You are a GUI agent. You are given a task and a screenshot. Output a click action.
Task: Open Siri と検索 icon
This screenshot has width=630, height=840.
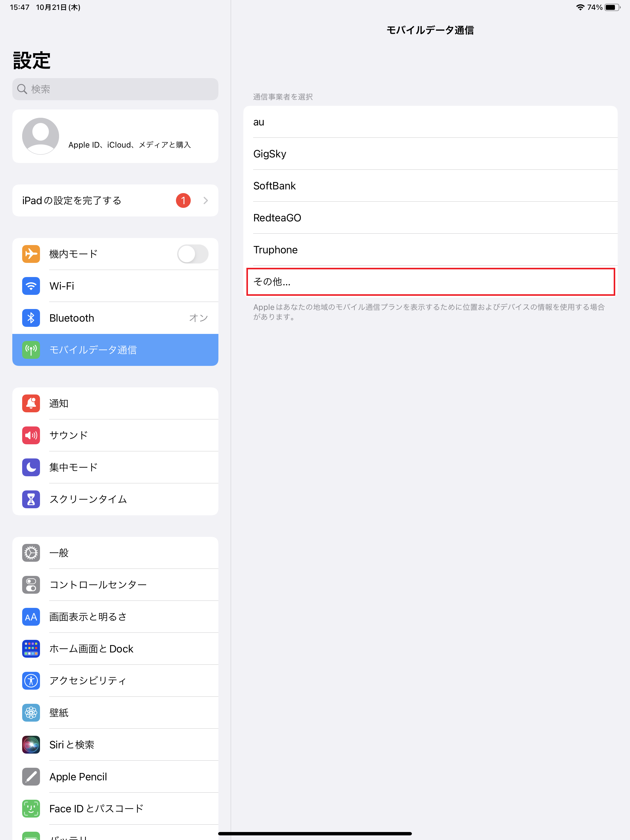[x=31, y=745]
